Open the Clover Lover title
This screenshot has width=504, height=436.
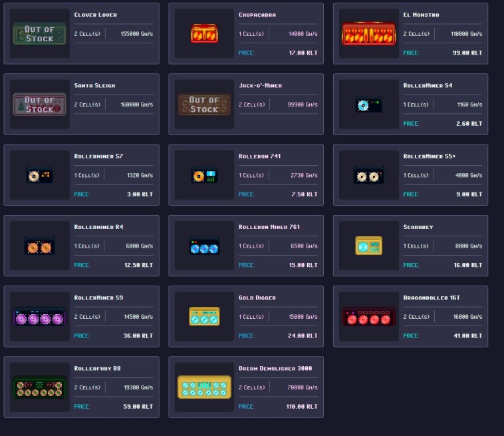96,15
